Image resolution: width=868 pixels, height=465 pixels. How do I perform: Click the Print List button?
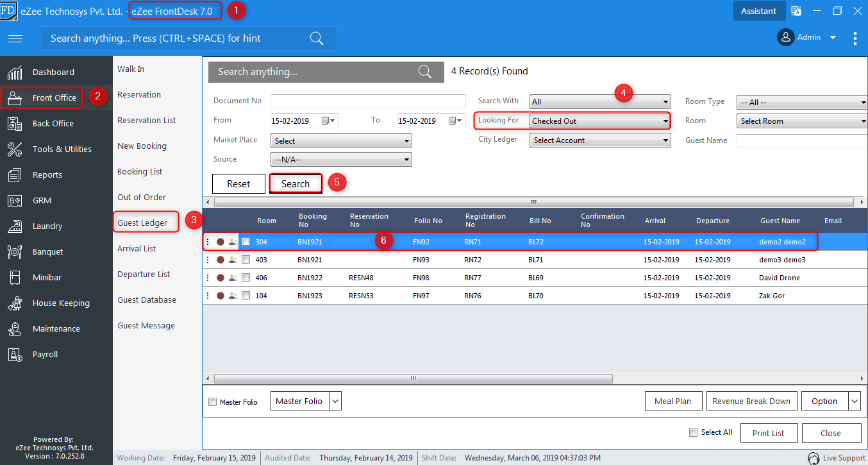(x=769, y=433)
